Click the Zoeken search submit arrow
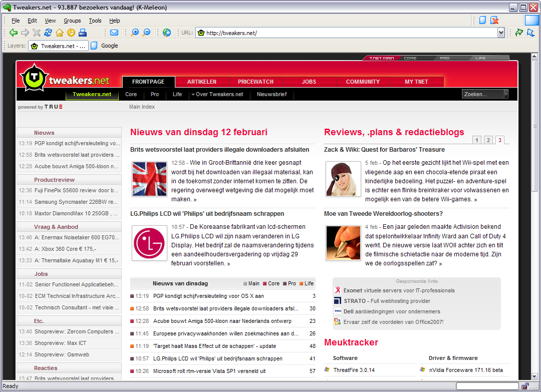Screen dimensions: 541x392 coord(506,94)
